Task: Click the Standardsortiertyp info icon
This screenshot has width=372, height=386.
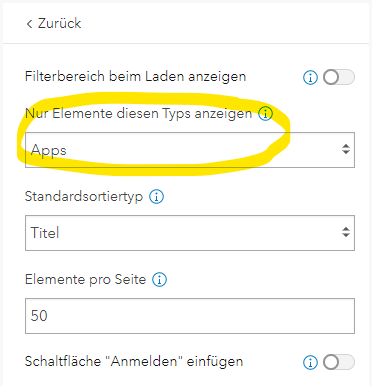Action: (x=156, y=197)
